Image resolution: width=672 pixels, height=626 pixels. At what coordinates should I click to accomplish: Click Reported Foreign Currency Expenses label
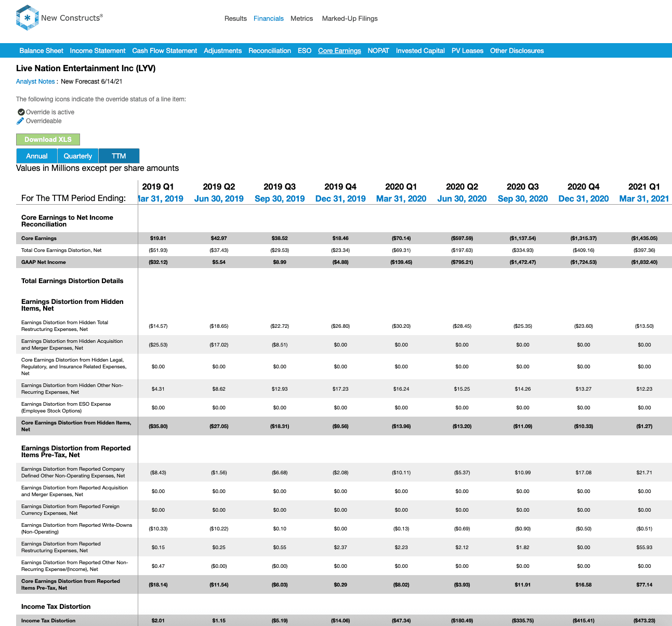(70, 510)
